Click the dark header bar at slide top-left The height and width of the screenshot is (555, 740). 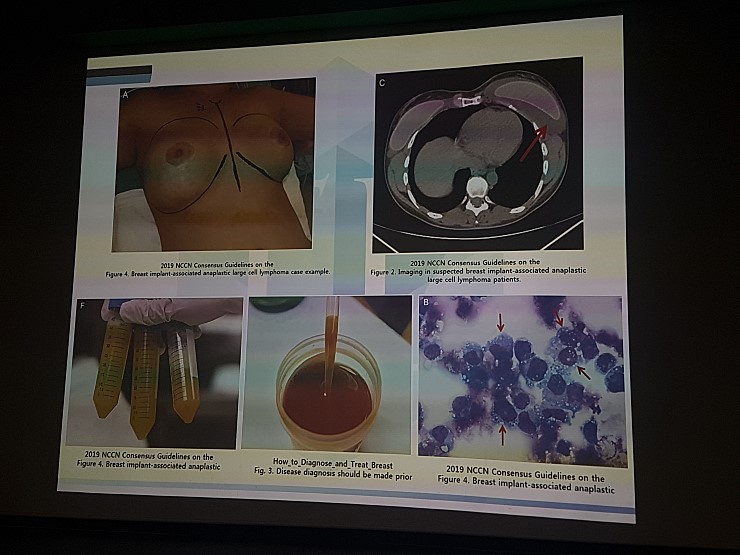pos(119,71)
